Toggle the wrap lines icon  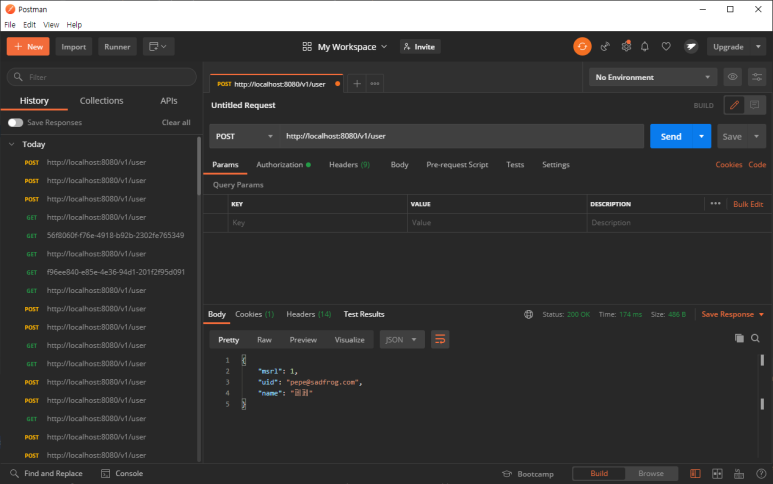(x=440, y=340)
